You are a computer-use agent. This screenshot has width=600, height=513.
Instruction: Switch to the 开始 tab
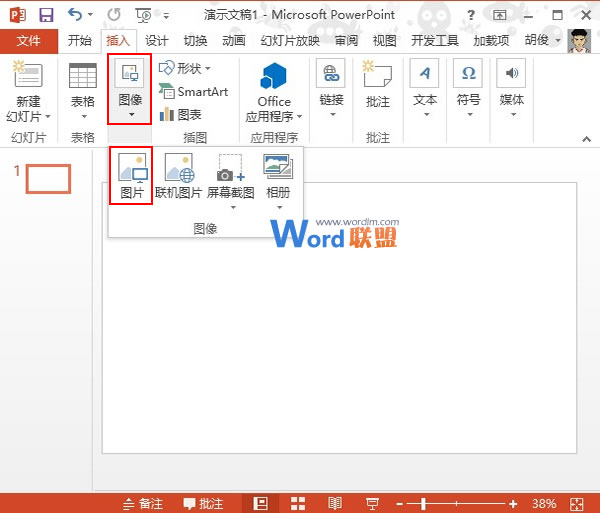(x=80, y=41)
